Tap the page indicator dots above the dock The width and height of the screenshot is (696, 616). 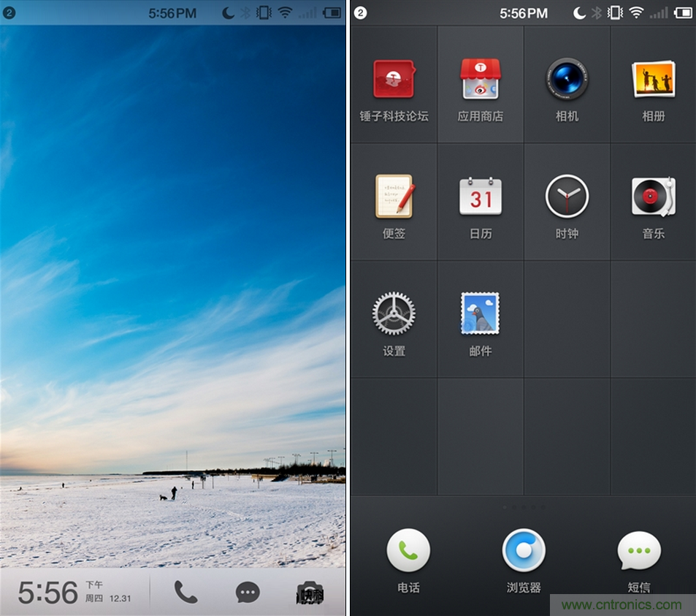[524, 506]
